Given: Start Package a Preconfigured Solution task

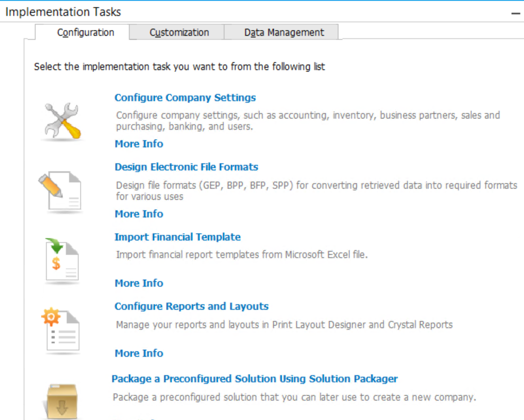Looking at the screenshot, I should pos(255,379).
